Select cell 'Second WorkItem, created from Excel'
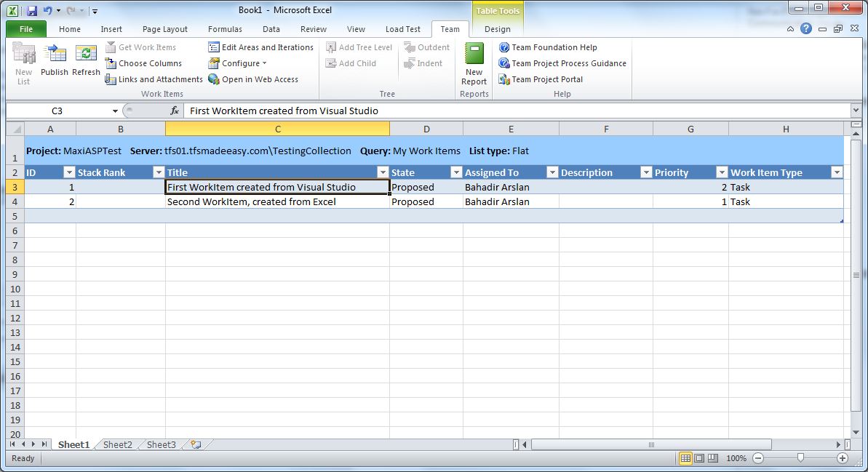Screen dimensions: 868x472 pos(277,201)
